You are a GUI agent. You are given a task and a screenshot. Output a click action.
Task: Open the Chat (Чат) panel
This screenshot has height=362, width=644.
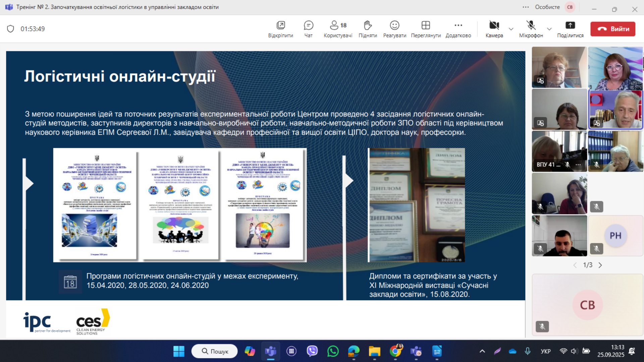308,29
